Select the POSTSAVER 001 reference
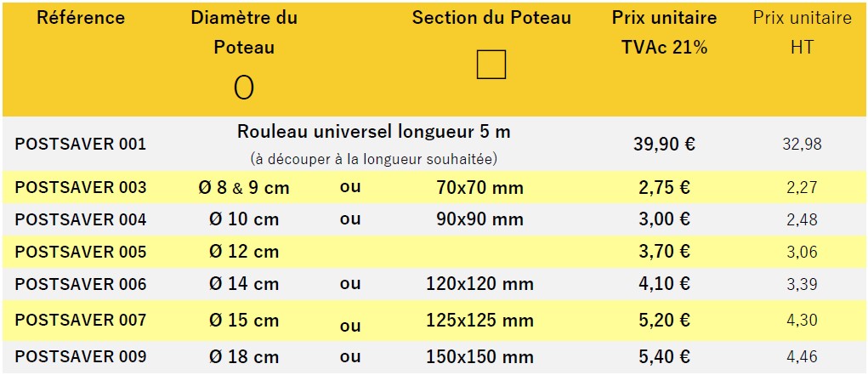Screen dimensions: 868x375 81,144
